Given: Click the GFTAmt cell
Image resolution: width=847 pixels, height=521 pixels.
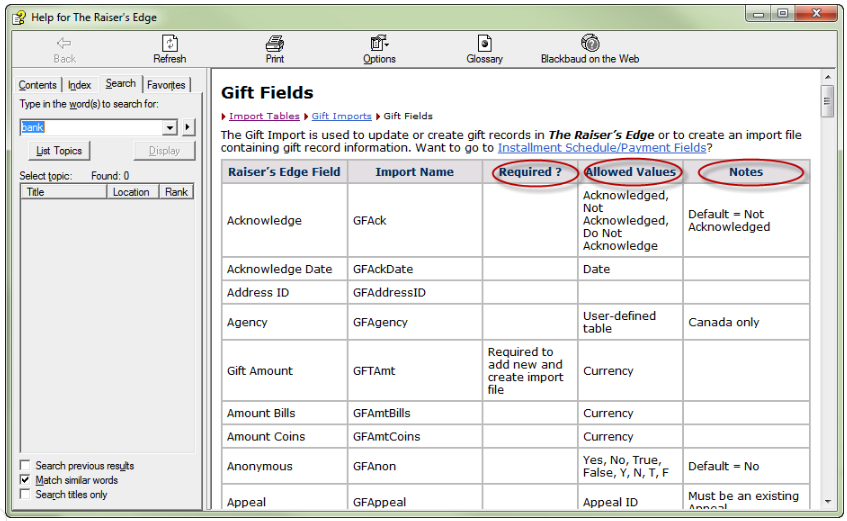Looking at the screenshot, I should click(414, 371).
